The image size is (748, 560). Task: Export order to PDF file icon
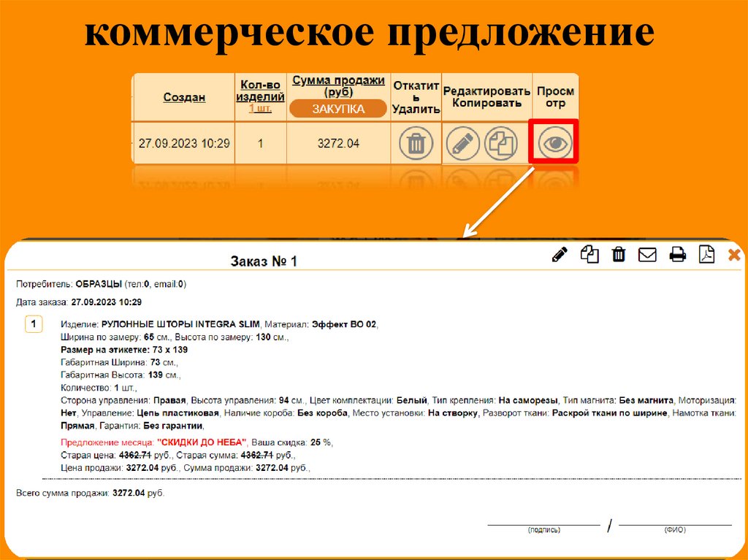[x=706, y=254]
